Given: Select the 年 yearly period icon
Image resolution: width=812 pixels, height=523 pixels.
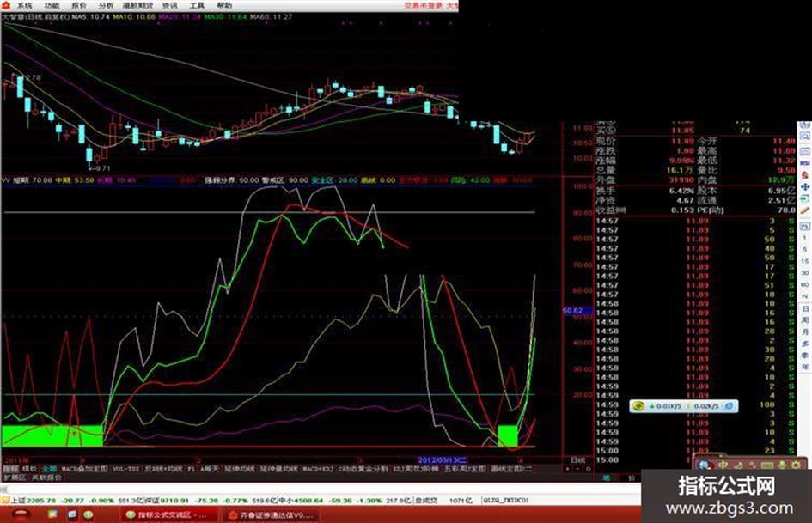Looking at the screenshot, I should pos(805,366).
